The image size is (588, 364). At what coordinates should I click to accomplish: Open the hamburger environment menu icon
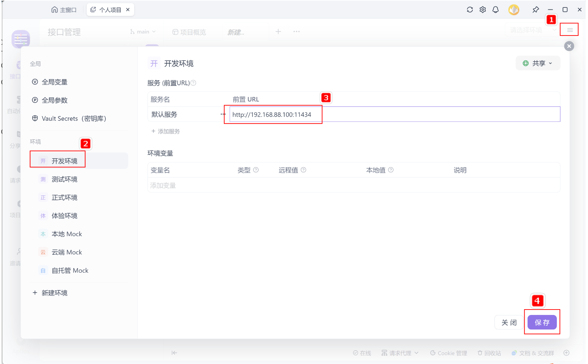click(x=570, y=30)
